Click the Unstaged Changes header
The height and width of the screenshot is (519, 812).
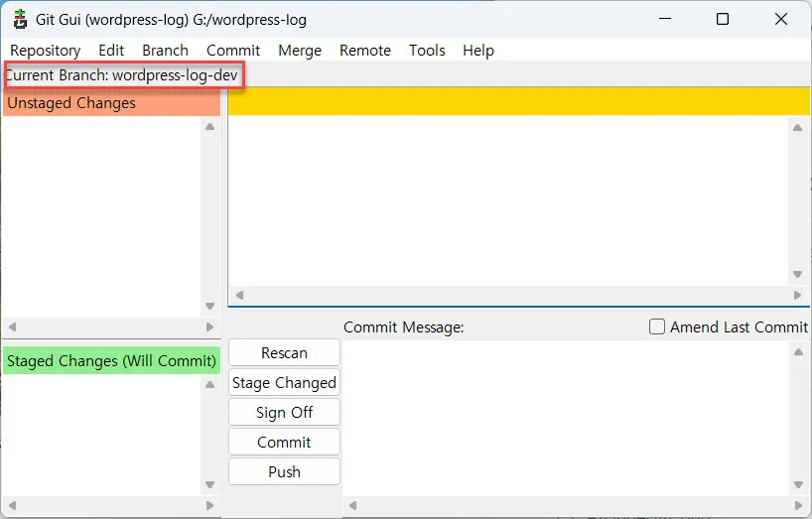[111, 103]
